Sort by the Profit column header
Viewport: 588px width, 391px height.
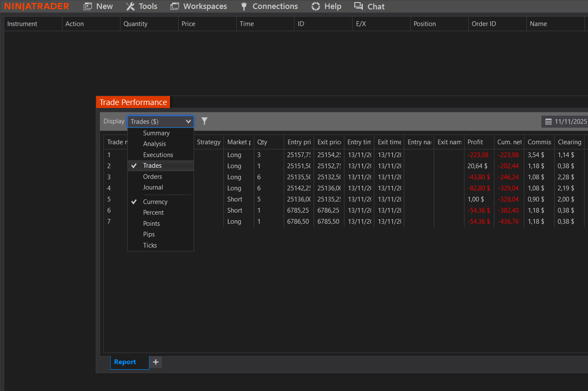click(475, 142)
